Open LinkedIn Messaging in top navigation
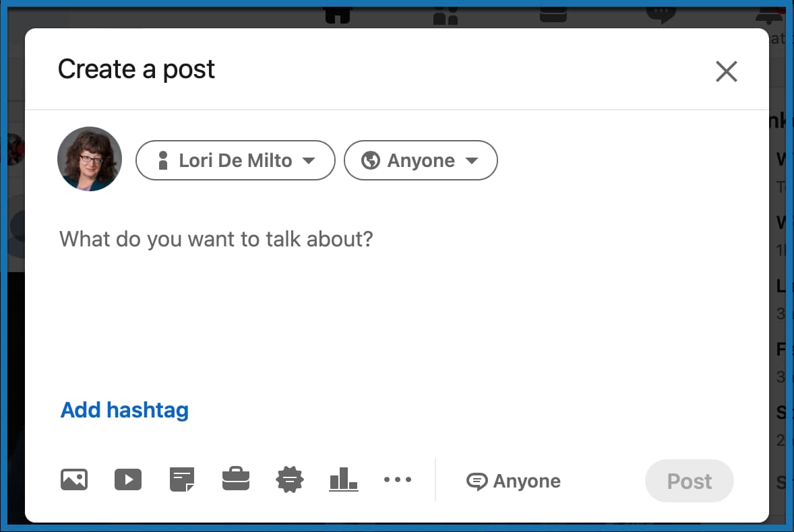 point(662,12)
